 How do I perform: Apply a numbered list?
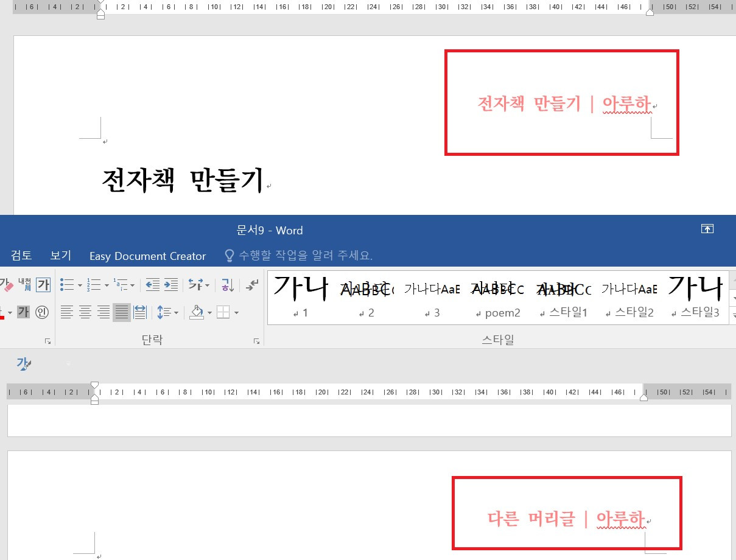point(95,285)
